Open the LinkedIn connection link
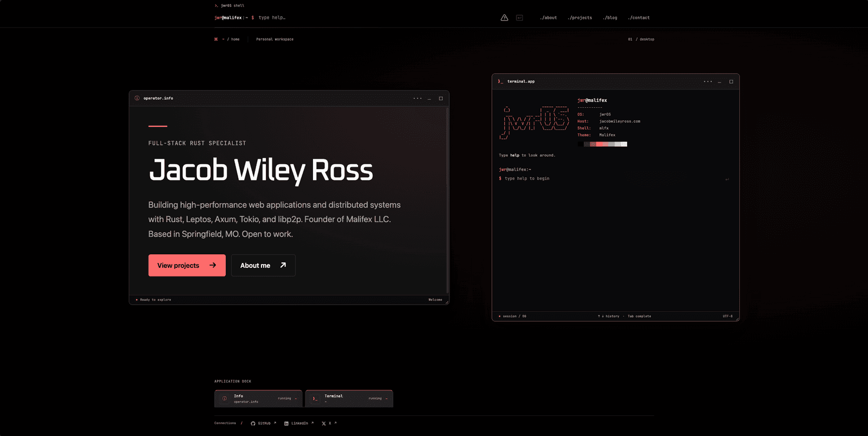 (299, 424)
